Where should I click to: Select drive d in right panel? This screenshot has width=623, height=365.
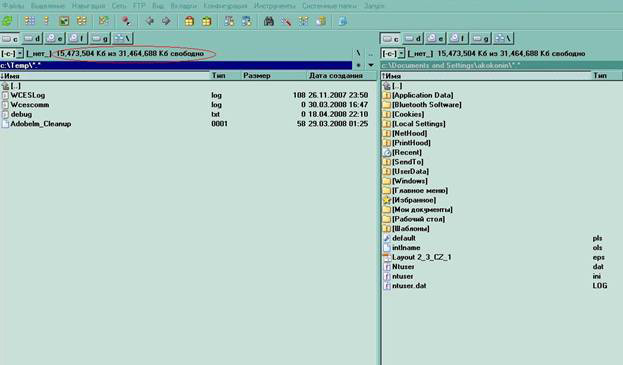tap(413, 39)
